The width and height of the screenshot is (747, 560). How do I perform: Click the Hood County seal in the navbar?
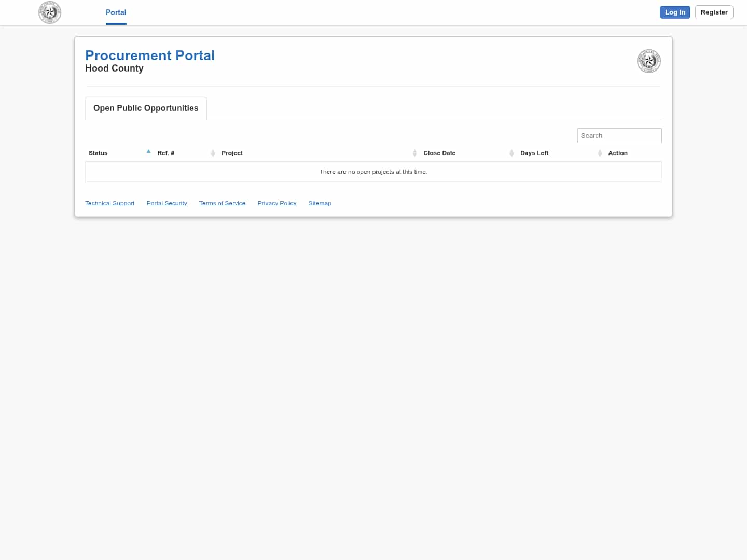pos(49,12)
